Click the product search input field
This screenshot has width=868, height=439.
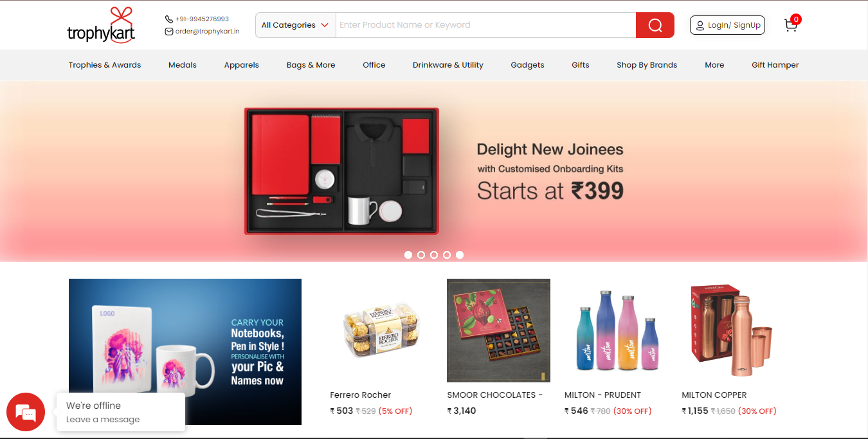(x=485, y=25)
